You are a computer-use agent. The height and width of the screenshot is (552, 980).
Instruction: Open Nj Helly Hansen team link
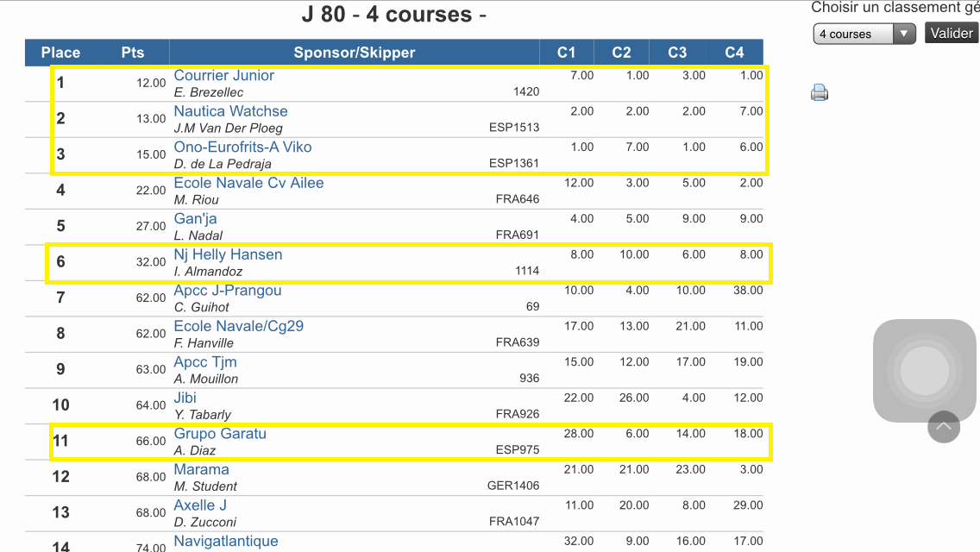click(228, 255)
